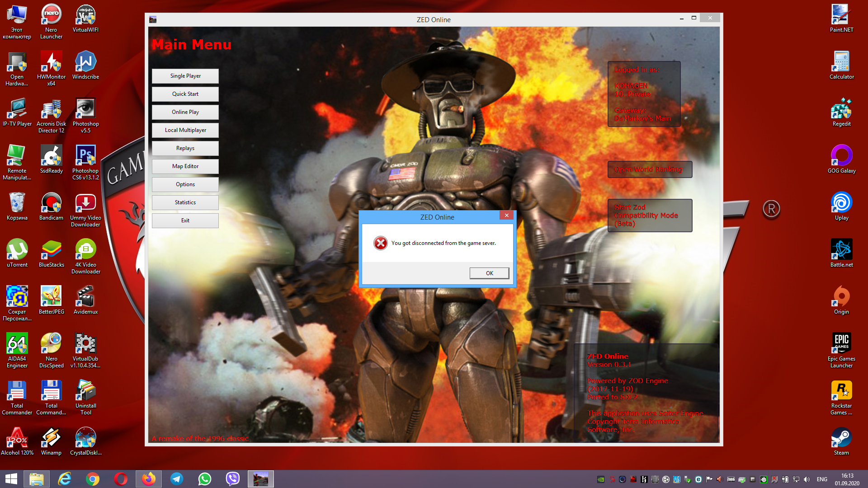Launch VirtualDub desktop shortcut
This screenshot has height=488, width=868.
(85, 351)
